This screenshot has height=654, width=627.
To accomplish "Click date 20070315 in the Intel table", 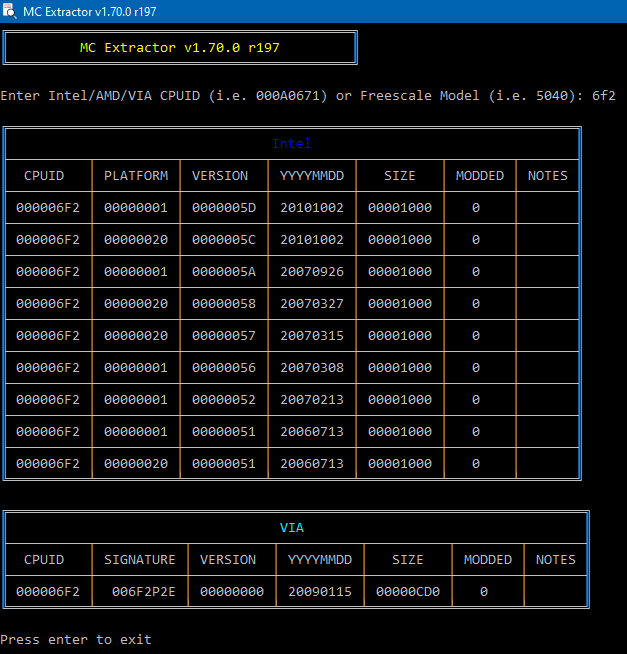I will (312, 336).
